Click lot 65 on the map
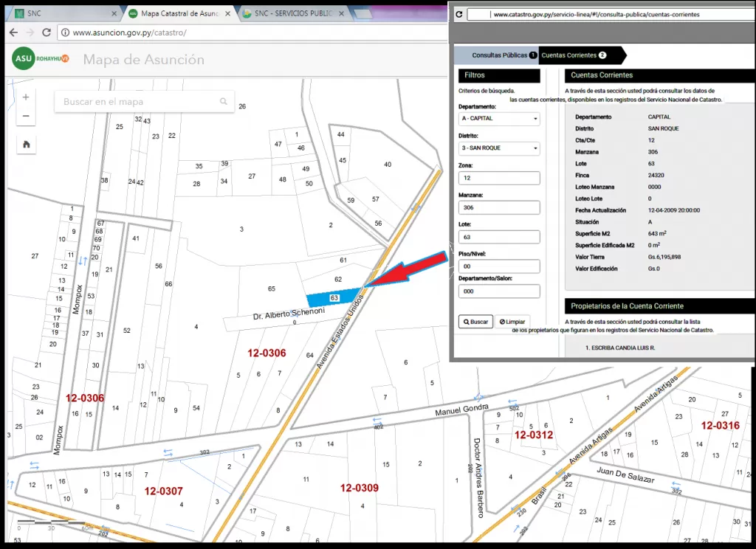This screenshot has width=756, height=549. [272, 289]
